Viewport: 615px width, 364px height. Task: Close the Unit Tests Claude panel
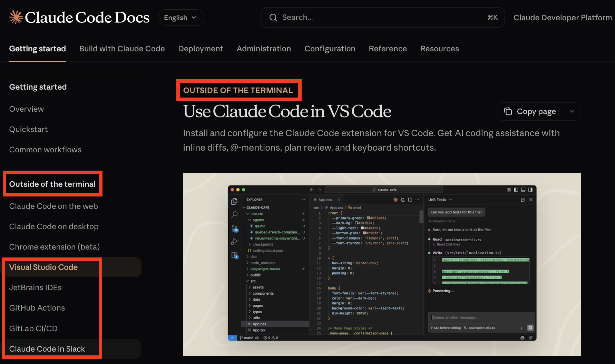point(531,200)
